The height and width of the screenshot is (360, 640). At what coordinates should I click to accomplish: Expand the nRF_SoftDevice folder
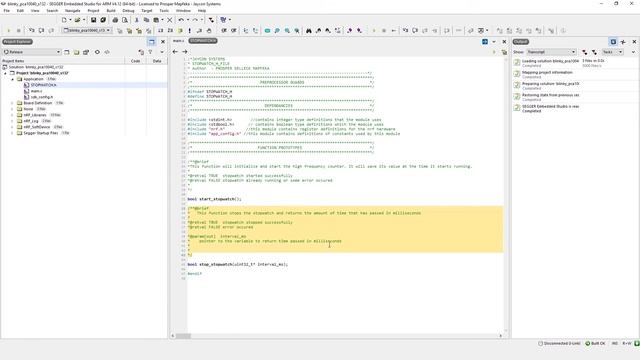13,127
